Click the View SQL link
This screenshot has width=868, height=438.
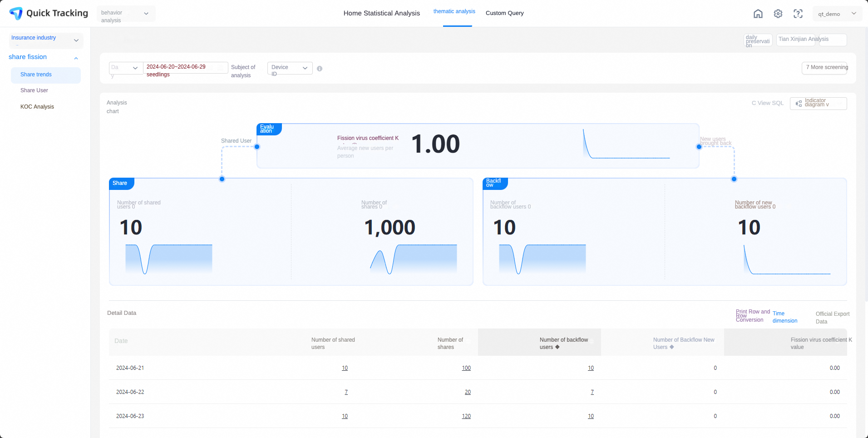pos(768,103)
